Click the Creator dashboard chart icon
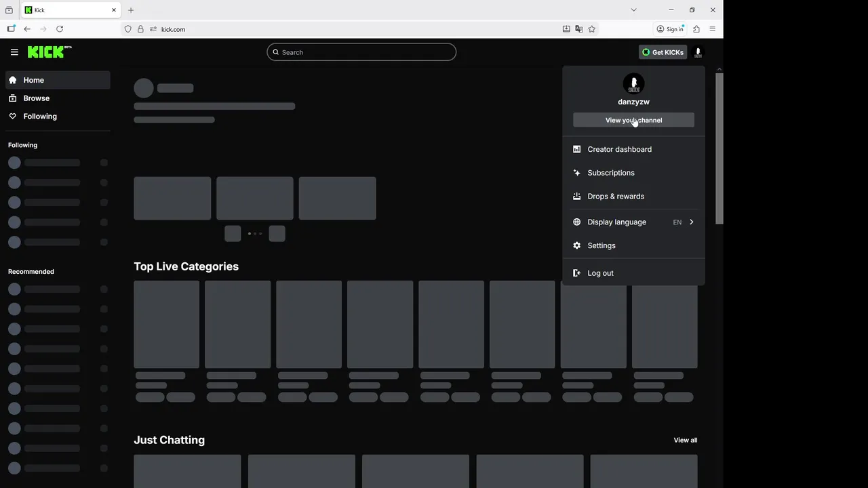Image resolution: width=868 pixels, height=488 pixels. (576, 149)
